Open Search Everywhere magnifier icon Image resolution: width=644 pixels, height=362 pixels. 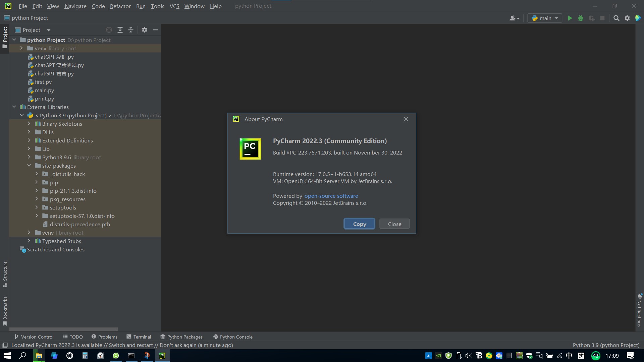click(616, 18)
